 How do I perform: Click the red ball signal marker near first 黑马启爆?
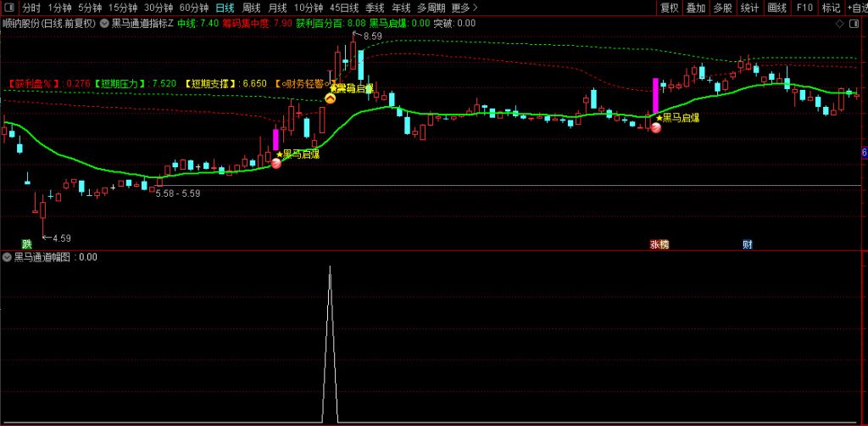click(x=275, y=163)
